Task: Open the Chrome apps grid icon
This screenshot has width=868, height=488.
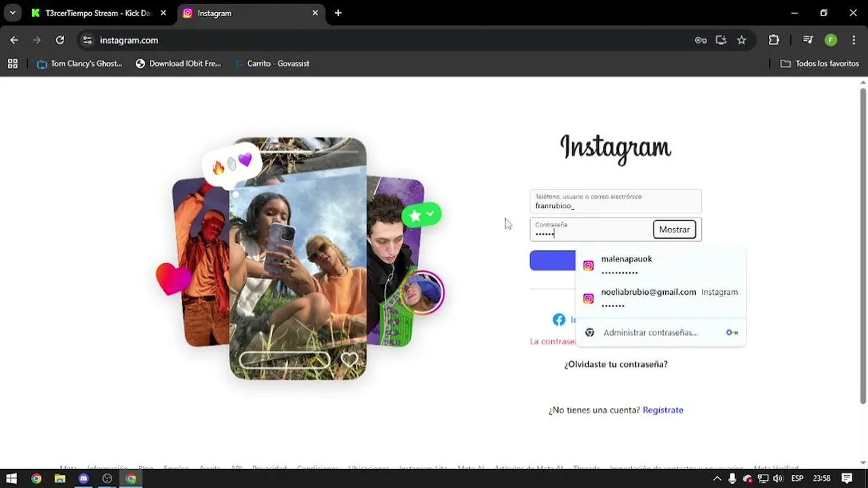Action: 12,63
